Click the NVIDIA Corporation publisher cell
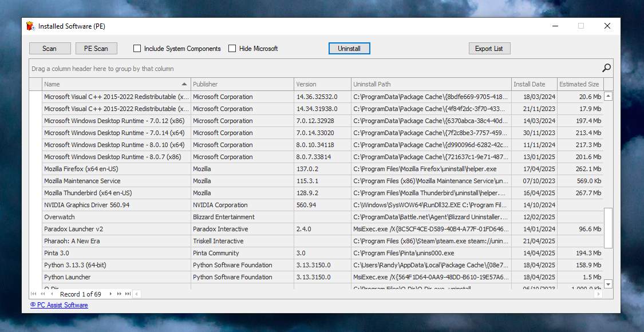 [242, 205]
